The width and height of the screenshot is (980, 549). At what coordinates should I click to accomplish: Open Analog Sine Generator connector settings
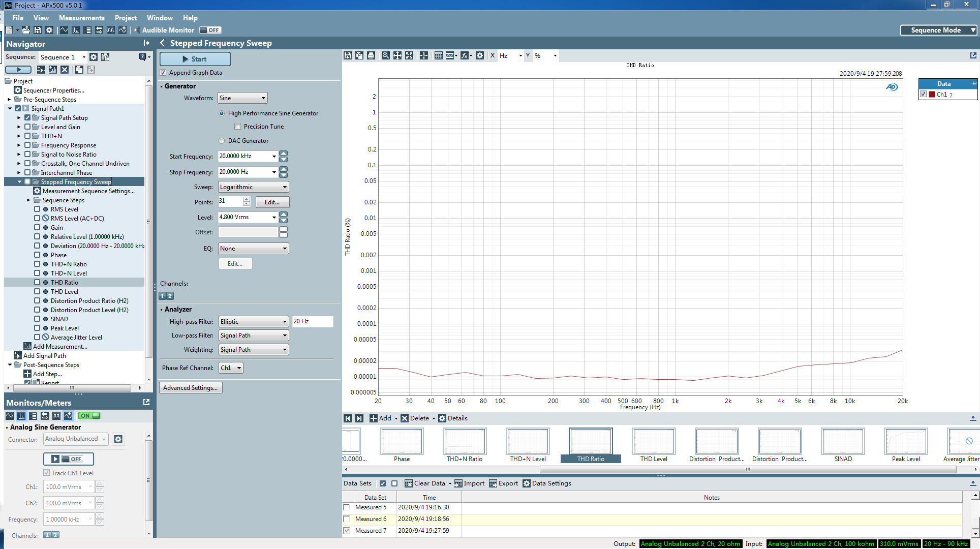[x=118, y=439]
